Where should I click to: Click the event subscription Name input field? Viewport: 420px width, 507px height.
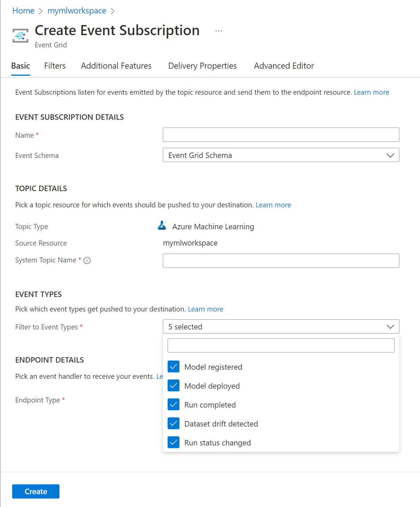pyautogui.click(x=281, y=135)
